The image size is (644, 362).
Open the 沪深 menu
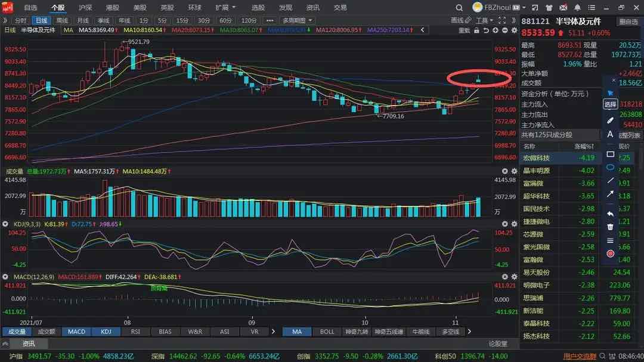(85, 7)
